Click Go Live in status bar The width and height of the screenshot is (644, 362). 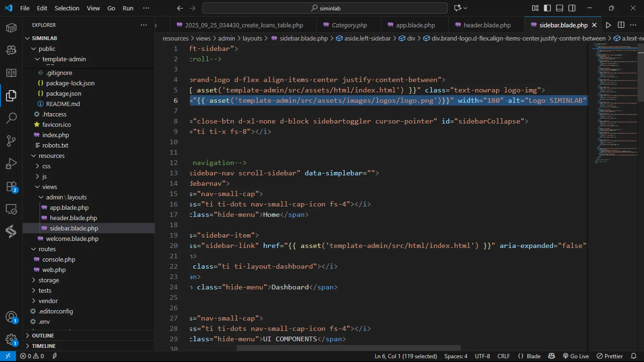coord(576,356)
